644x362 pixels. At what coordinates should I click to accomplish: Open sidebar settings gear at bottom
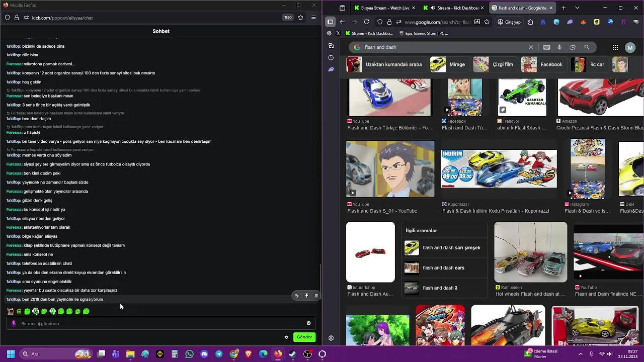[331, 338]
